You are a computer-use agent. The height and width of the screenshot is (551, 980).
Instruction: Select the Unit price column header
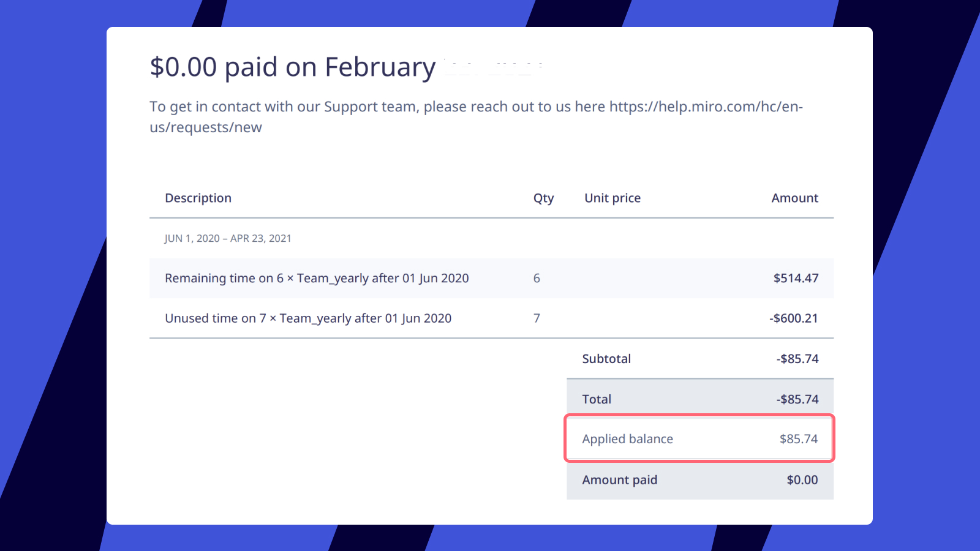click(x=612, y=198)
